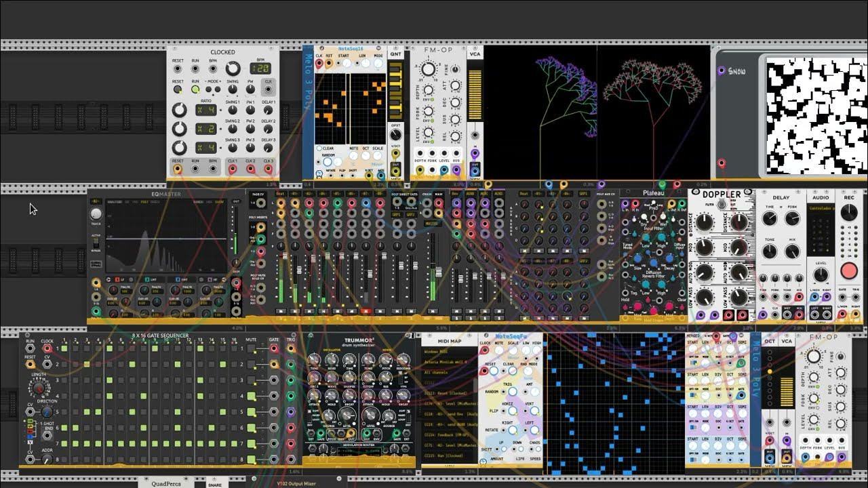Image resolution: width=868 pixels, height=488 pixels.
Task: Click the Decay knob on Plateau
Action: click(x=669, y=259)
